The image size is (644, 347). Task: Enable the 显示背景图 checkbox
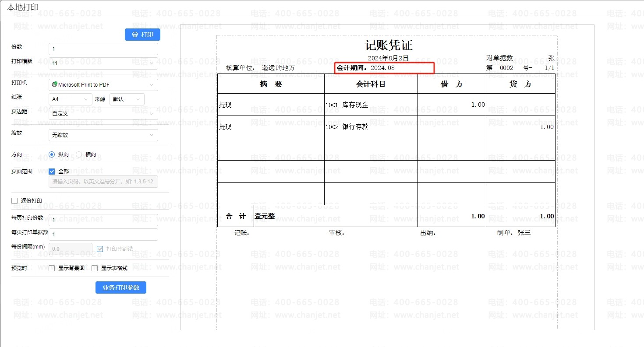click(52, 268)
